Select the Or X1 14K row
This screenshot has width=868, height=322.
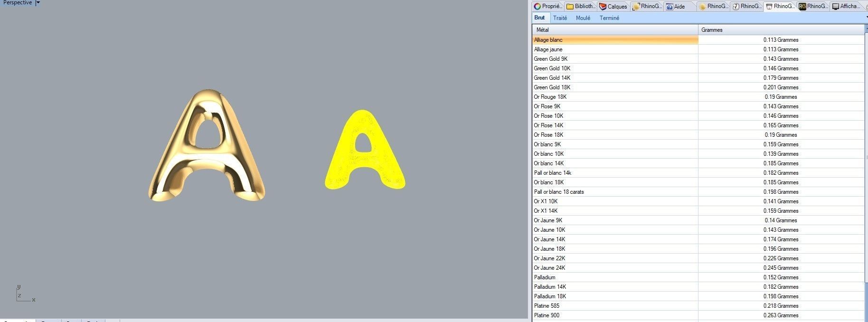point(698,211)
